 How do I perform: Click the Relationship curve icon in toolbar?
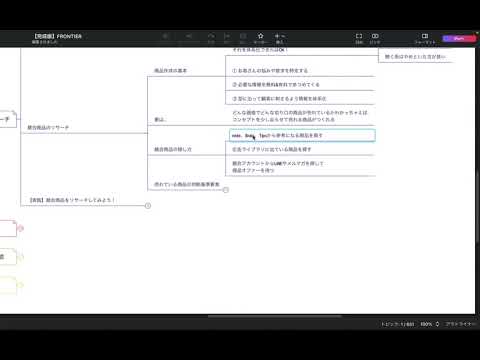coord(211,36)
